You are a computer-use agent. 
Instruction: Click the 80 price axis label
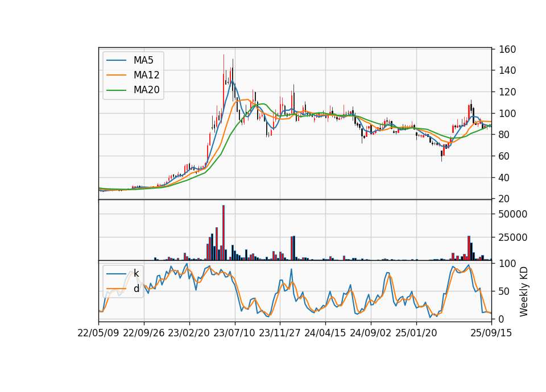(504, 135)
